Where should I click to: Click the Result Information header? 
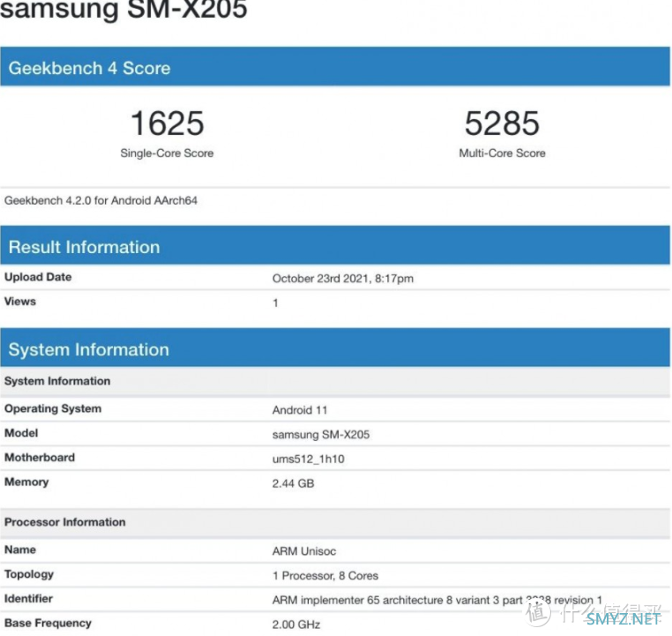pyautogui.click(x=335, y=245)
